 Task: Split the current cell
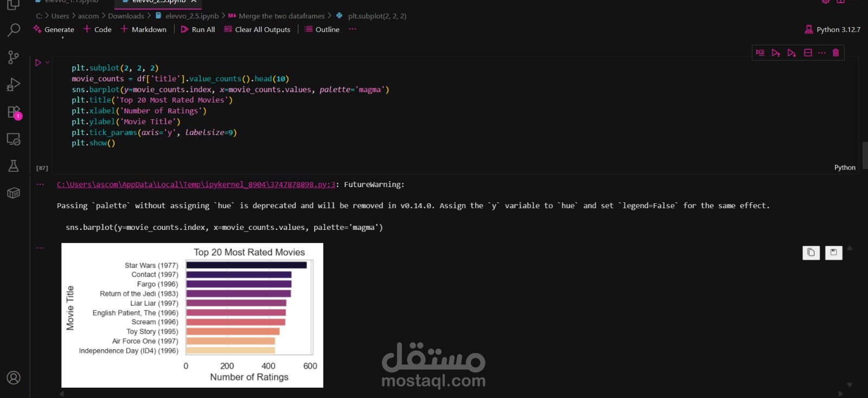tap(808, 53)
